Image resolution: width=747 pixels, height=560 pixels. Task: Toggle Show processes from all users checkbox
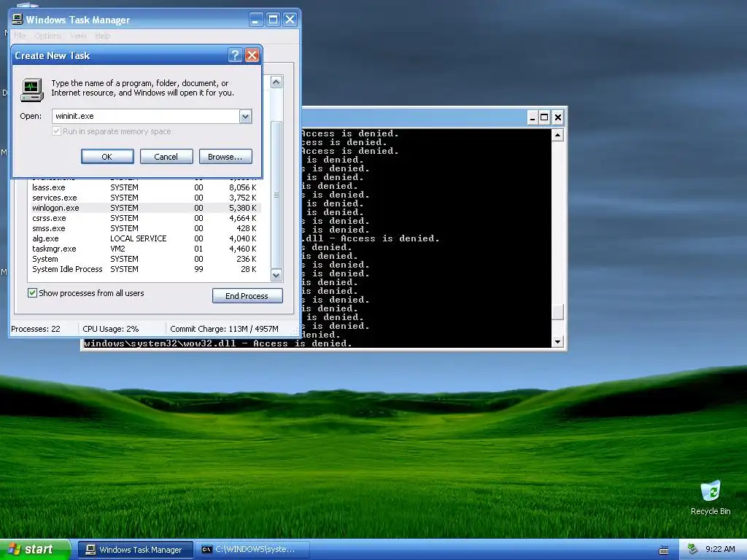pos(32,293)
